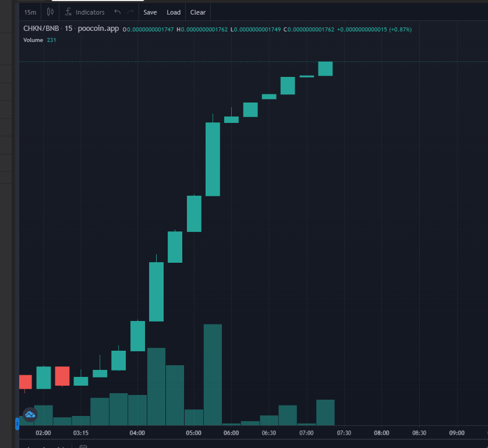Image resolution: width=488 pixels, height=448 pixels.
Task: Select the 02:00 time axis label
Action: [43, 433]
